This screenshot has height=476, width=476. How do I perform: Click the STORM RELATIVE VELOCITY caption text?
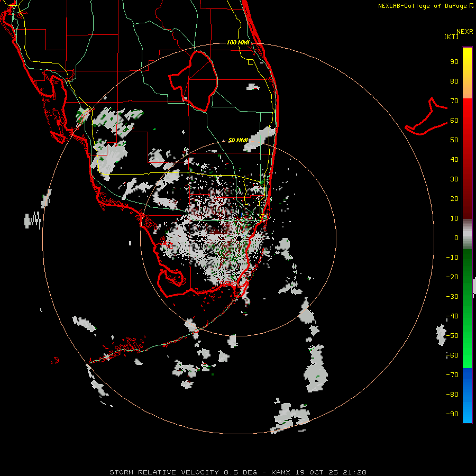[164, 472]
